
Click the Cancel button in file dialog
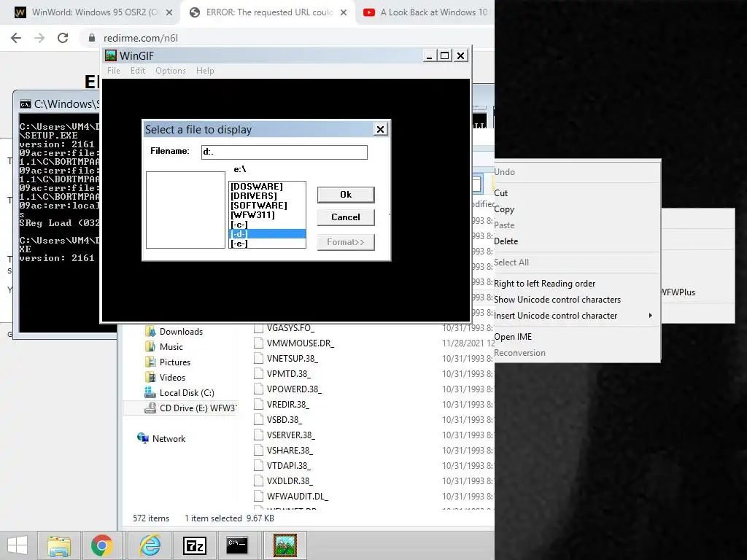[346, 217]
